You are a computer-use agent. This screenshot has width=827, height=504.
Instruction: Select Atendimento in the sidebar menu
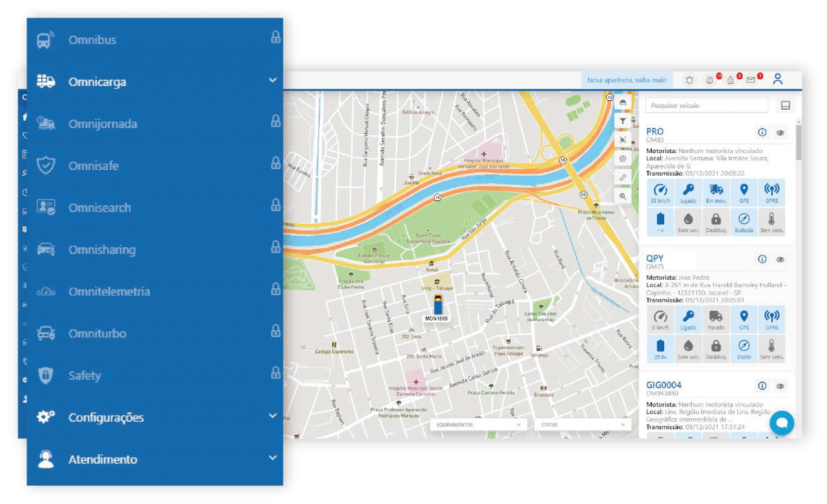coord(103,459)
